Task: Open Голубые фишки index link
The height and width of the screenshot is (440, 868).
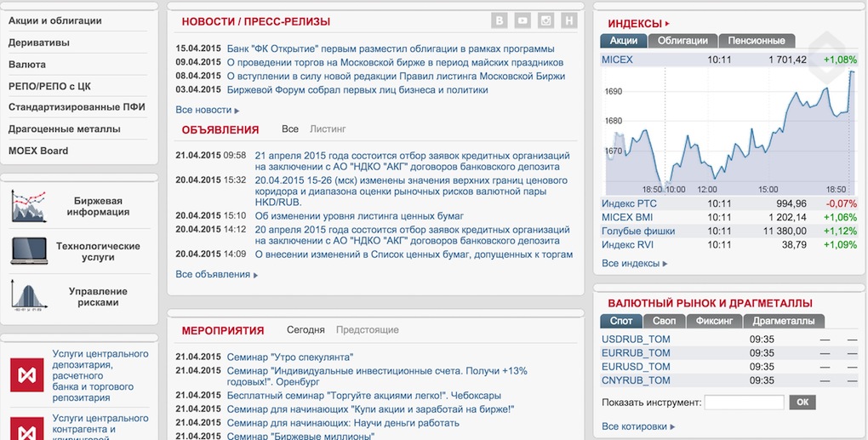Action: point(638,231)
